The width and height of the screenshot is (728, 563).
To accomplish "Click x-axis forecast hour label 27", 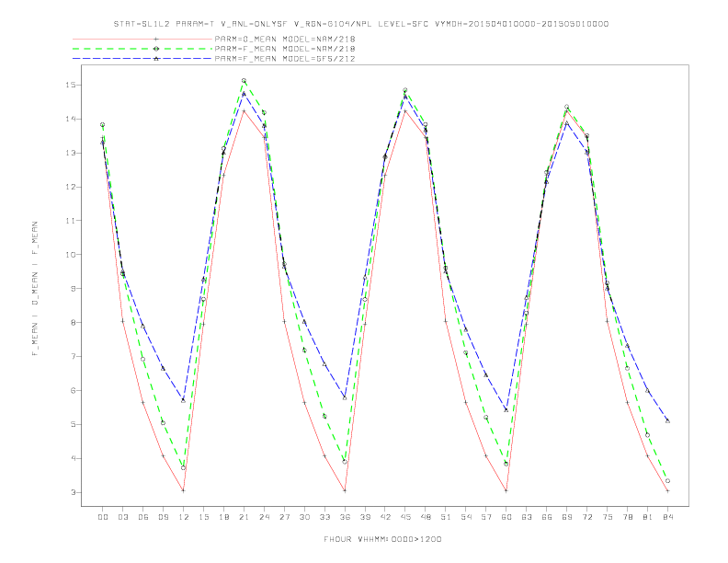I will [284, 517].
